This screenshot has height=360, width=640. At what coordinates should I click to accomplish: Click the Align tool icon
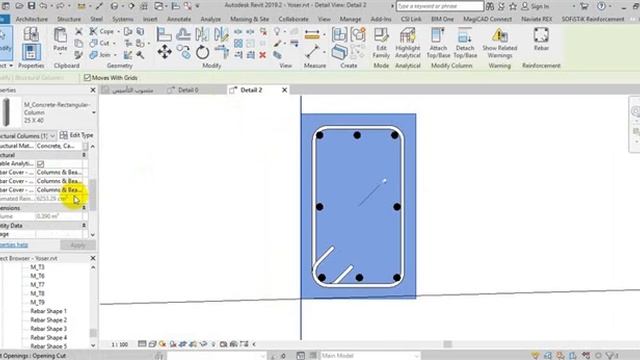point(164,34)
